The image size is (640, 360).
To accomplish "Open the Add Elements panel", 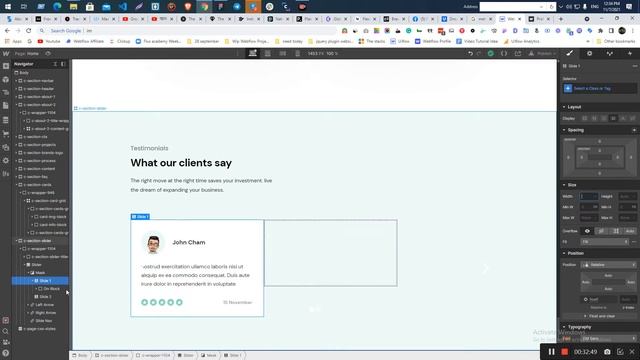I will [x=6, y=66].
